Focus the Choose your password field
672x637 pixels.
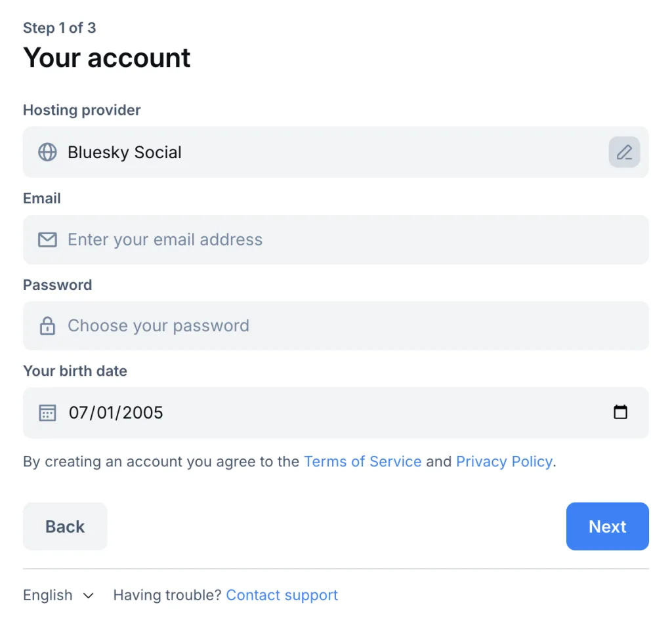pyautogui.click(x=341, y=326)
